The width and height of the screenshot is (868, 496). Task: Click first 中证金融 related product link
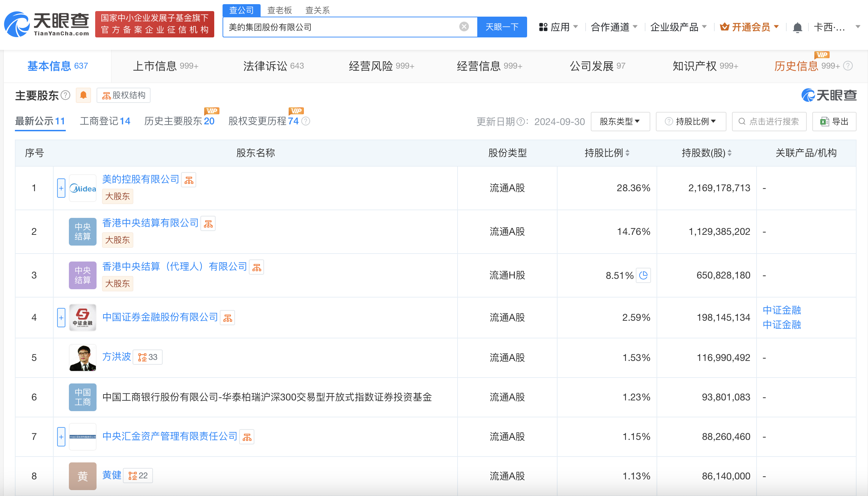tap(782, 310)
